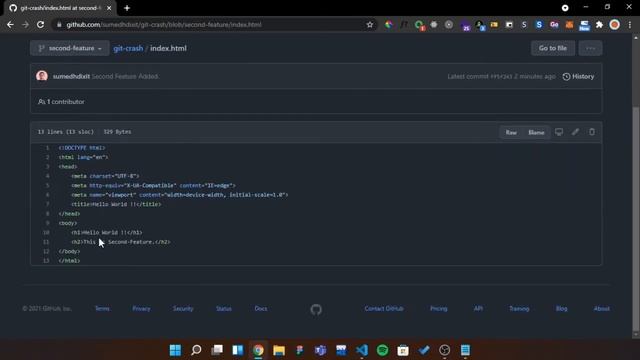Open the Training footer link
The width and height of the screenshot is (640, 360).
click(x=519, y=309)
